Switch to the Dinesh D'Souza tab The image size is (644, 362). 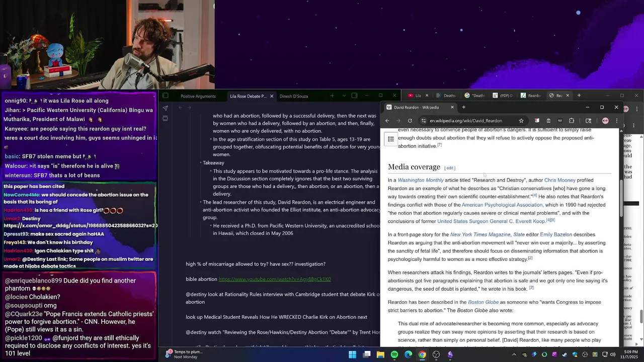294,96
